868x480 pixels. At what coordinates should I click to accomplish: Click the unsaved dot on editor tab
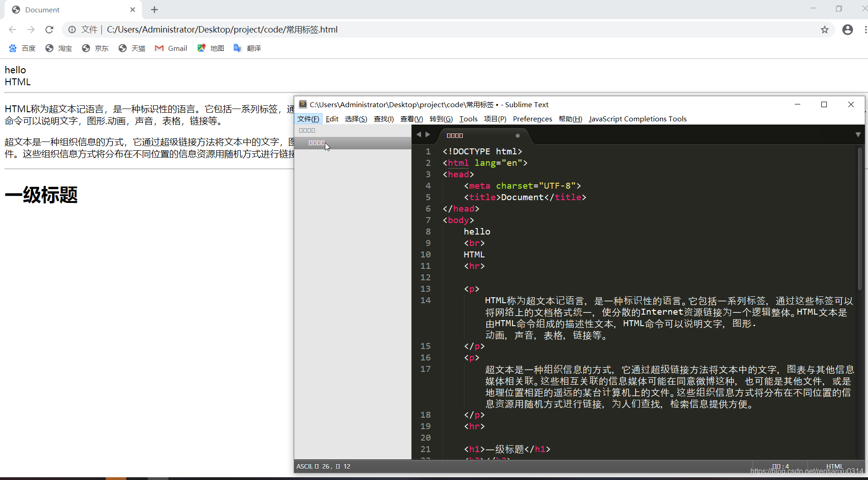tap(518, 136)
